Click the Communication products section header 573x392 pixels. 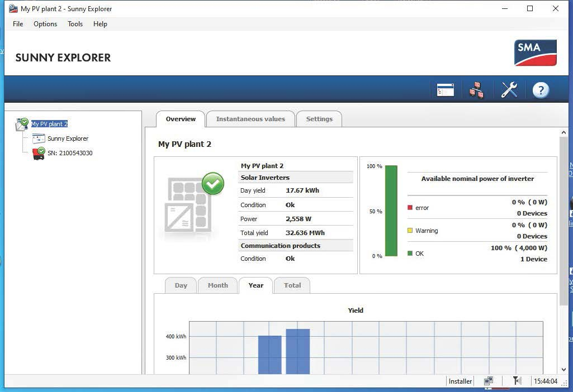coord(295,246)
